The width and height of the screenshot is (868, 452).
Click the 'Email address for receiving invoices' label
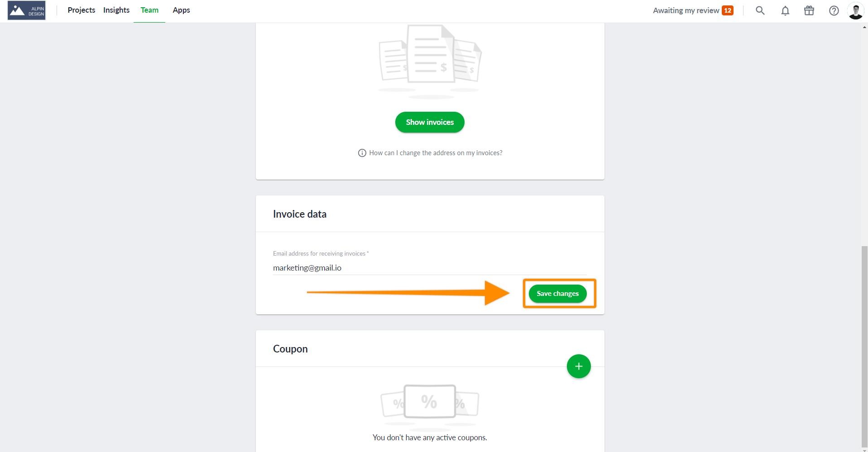point(321,253)
